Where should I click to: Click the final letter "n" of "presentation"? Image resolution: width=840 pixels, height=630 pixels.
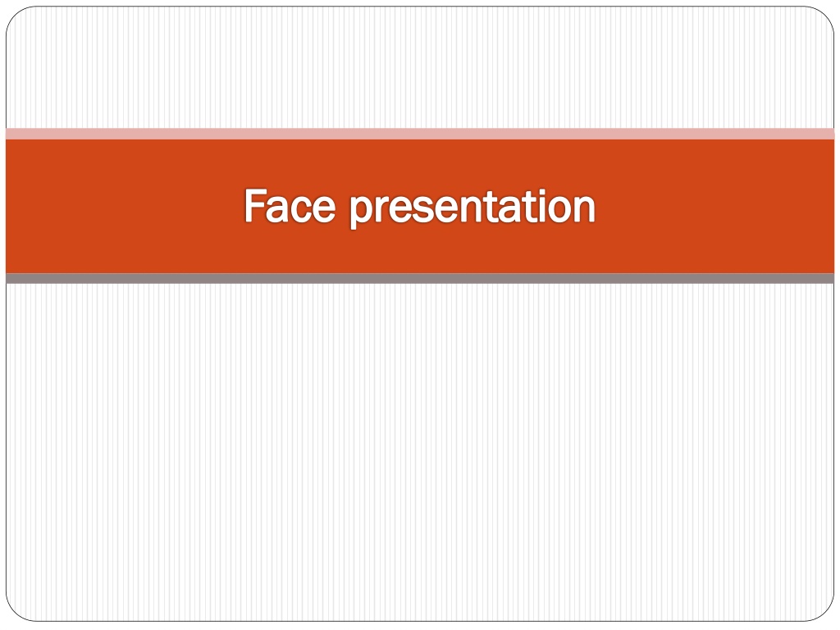pos(583,209)
